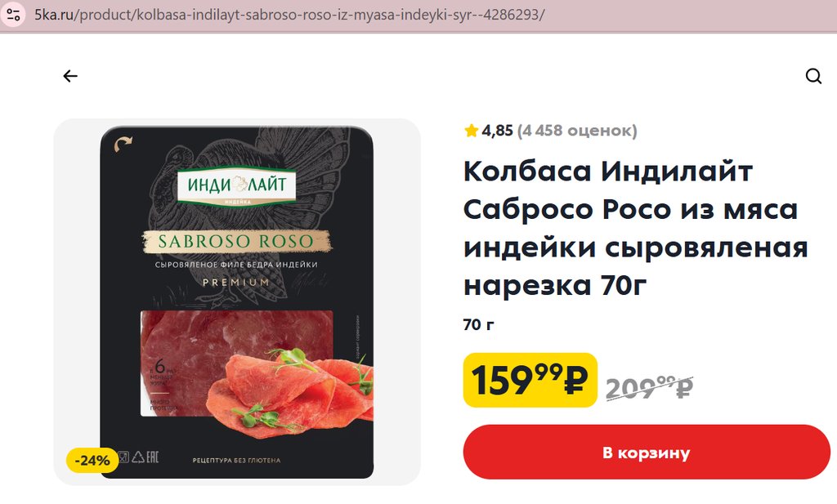
Task: Click the -24% discount badge
Action: coord(92,460)
